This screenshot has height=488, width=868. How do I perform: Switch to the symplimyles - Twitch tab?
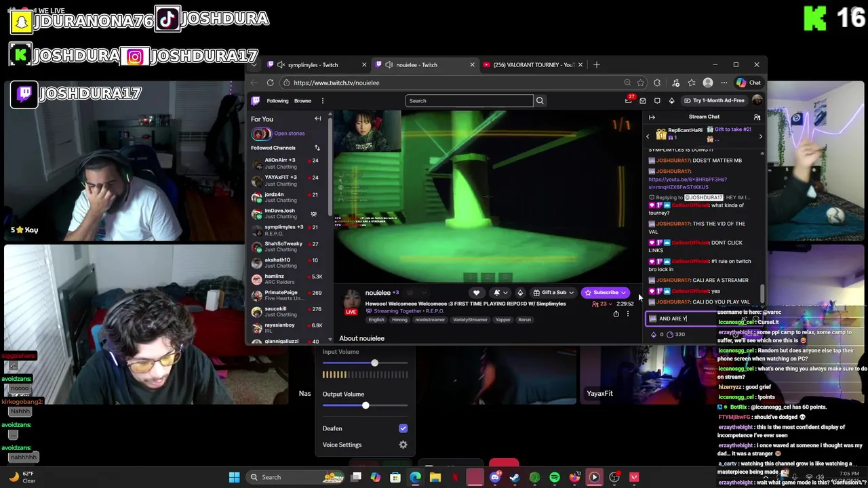315,65
